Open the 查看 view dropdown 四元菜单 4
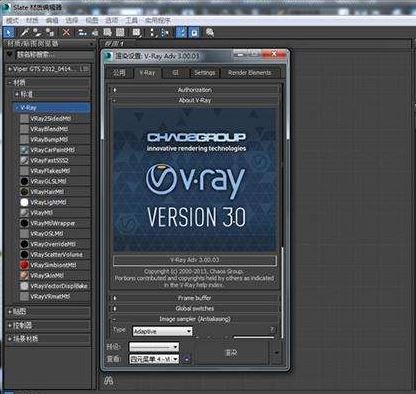The image size is (416, 394). point(154,359)
